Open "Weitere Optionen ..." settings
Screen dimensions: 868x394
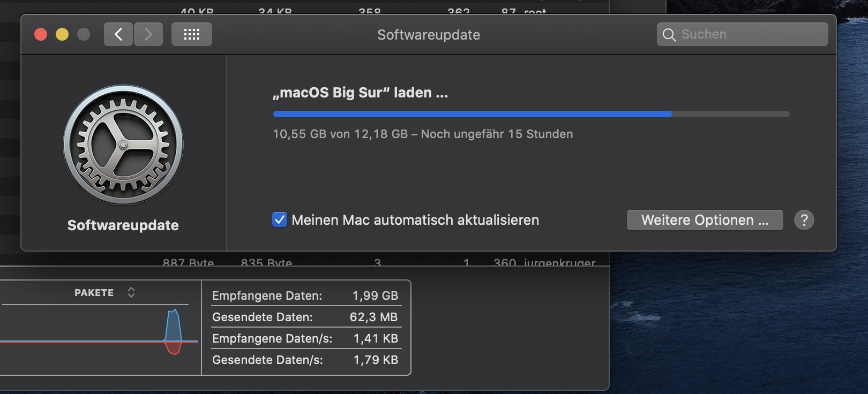click(x=705, y=220)
